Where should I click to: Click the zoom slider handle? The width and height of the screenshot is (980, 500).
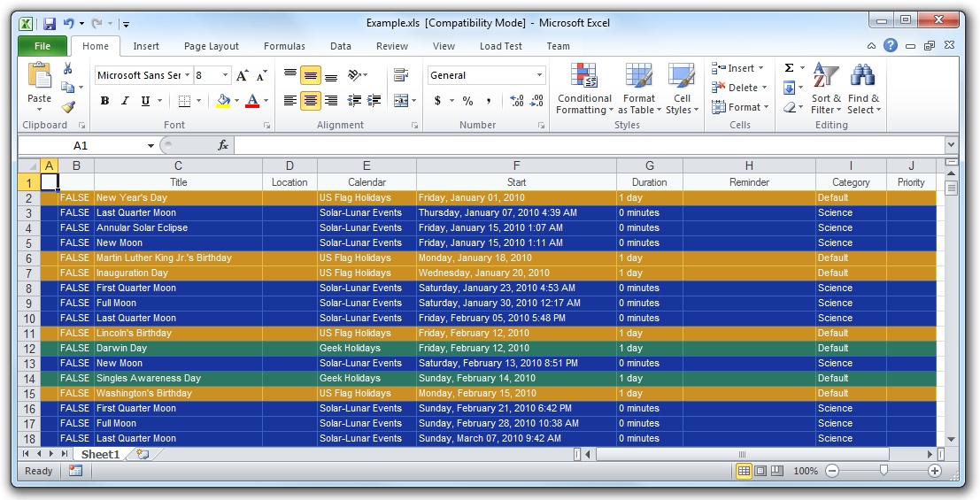tap(884, 470)
